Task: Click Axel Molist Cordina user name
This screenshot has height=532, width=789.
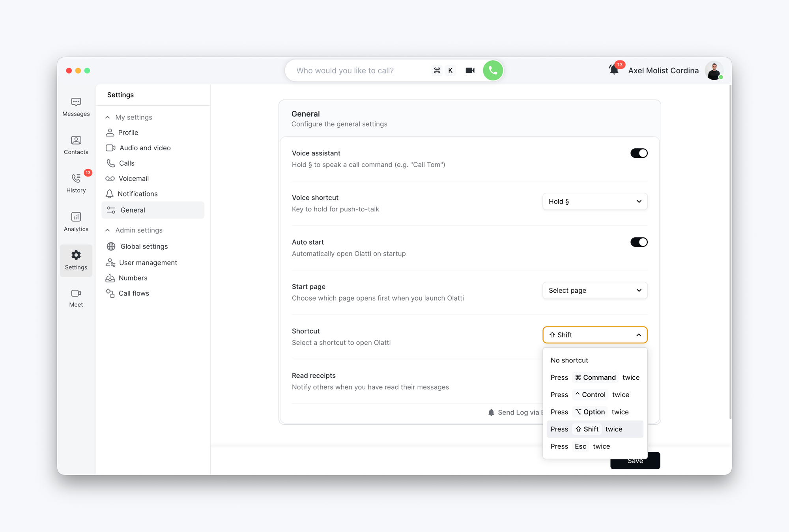Action: coord(663,71)
